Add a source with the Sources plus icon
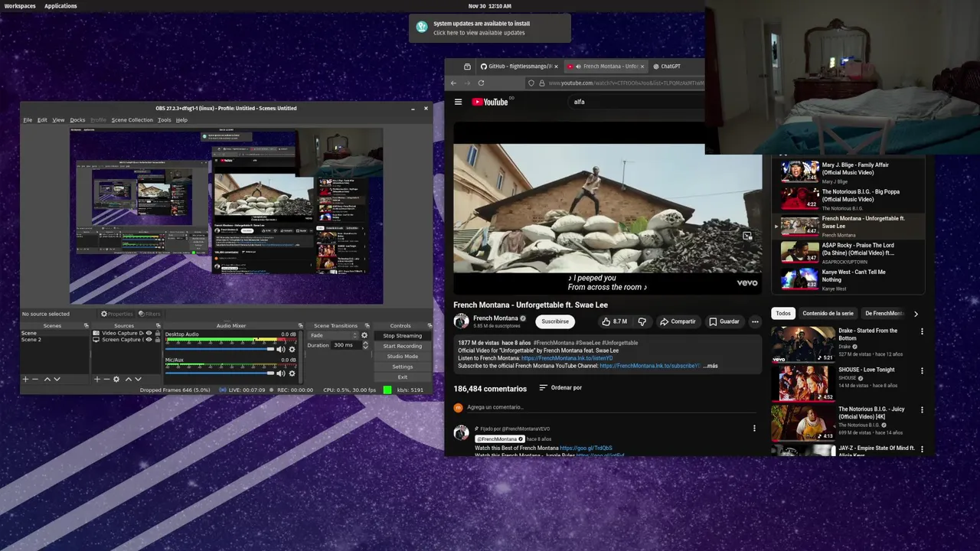This screenshot has height=551, width=980. tap(96, 379)
